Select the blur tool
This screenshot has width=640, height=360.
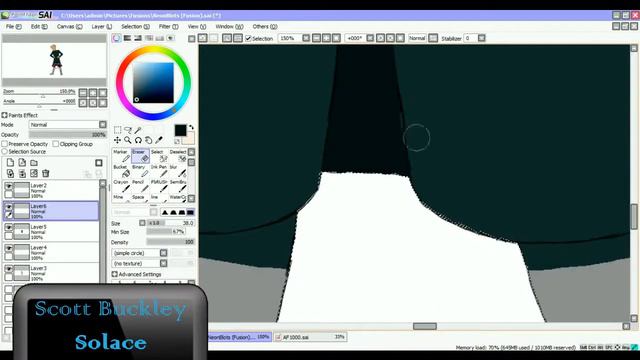coord(178,171)
